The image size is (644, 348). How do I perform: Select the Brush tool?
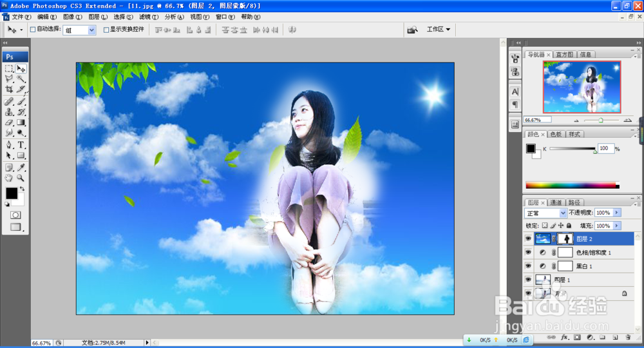pos(21,101)
